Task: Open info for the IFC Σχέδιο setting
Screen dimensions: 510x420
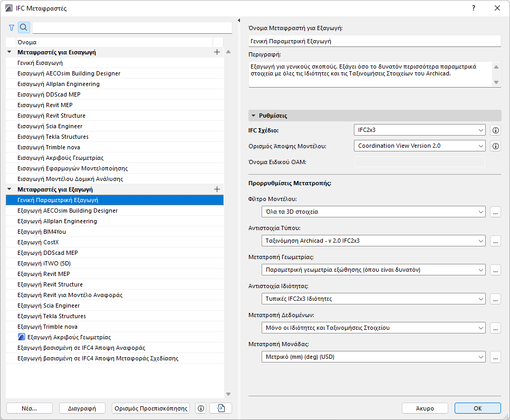Action: 495,130
